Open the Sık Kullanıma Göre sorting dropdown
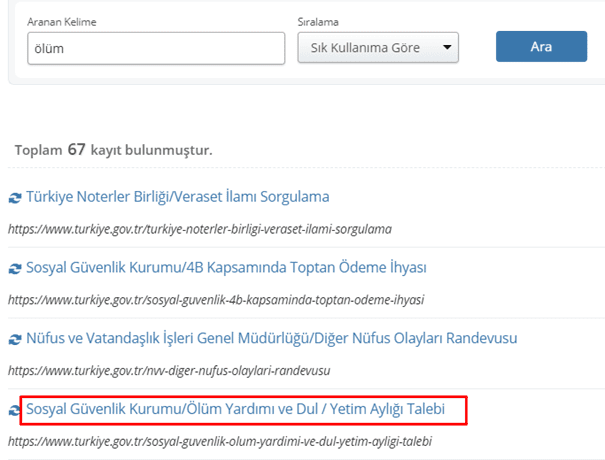This screenshot has height=460, width=605. 377,47
